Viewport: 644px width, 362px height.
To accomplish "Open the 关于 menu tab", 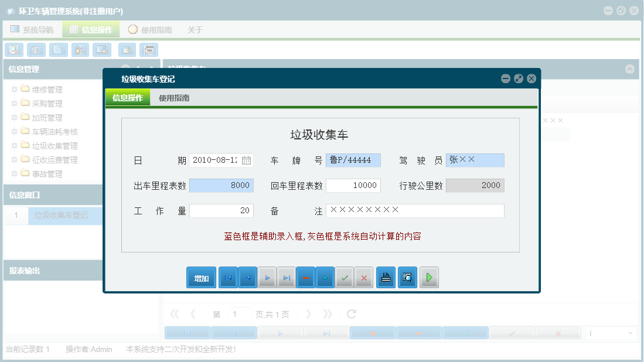I will coord(195,29).
